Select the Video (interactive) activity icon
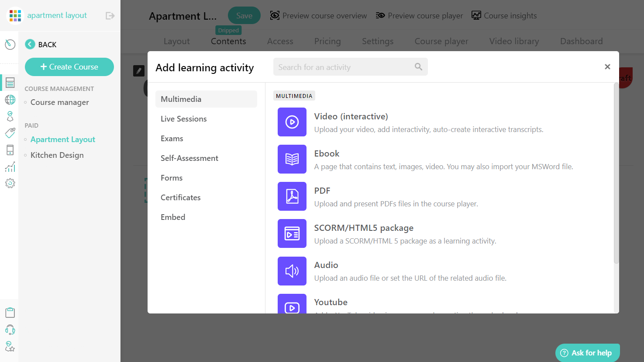 coord(292,122)
